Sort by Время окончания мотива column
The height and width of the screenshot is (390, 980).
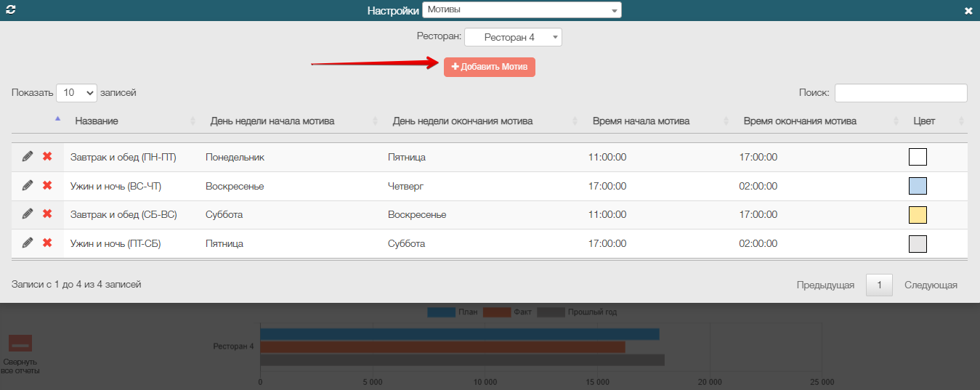click(x=800, y=121)
